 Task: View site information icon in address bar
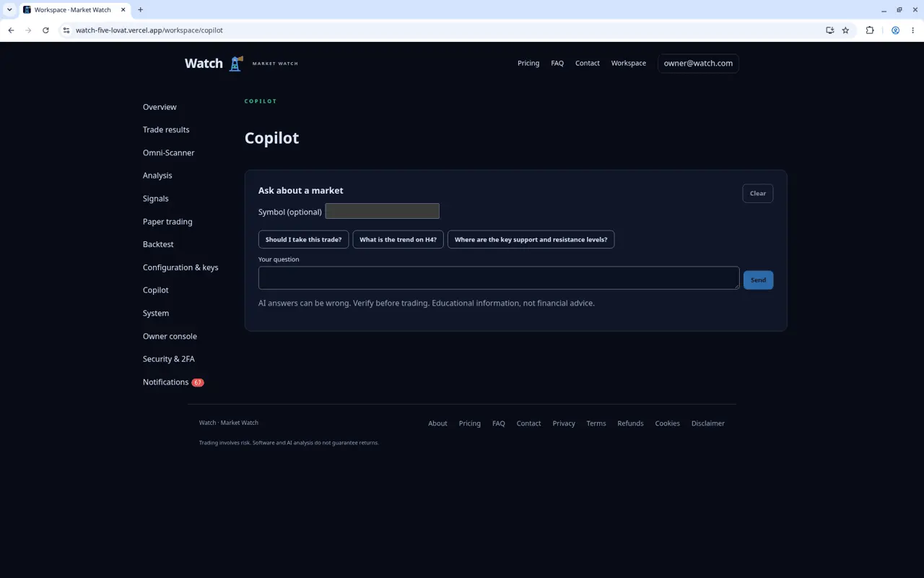tap(66, 30)
